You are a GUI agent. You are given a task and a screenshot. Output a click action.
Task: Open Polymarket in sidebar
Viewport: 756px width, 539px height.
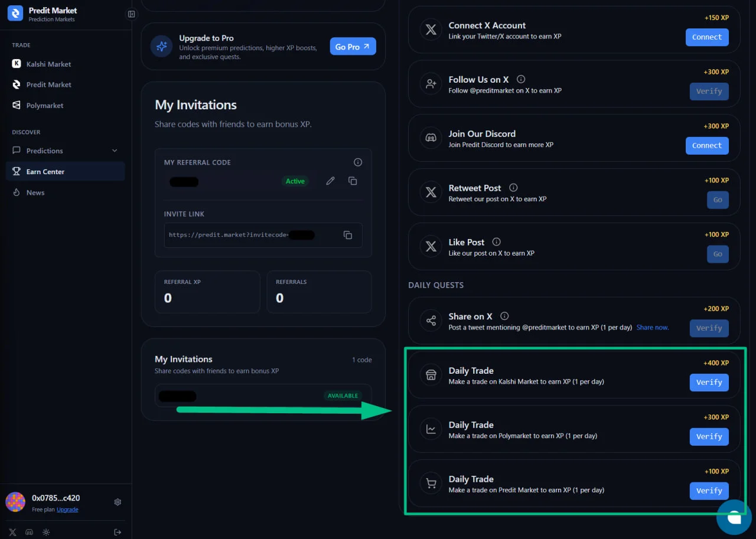(x=66, y=105)
